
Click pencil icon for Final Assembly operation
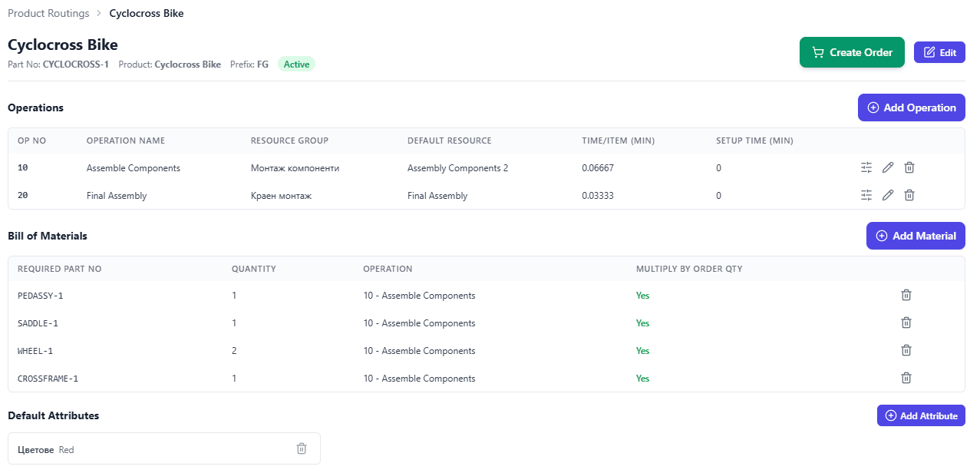[888, 195]
